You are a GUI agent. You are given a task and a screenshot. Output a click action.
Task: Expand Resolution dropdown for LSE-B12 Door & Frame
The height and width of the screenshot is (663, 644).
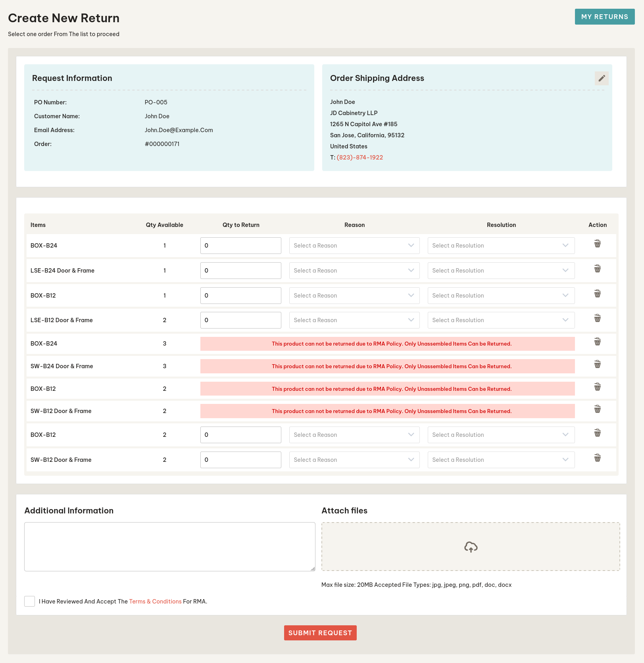(x=501, y=320)
